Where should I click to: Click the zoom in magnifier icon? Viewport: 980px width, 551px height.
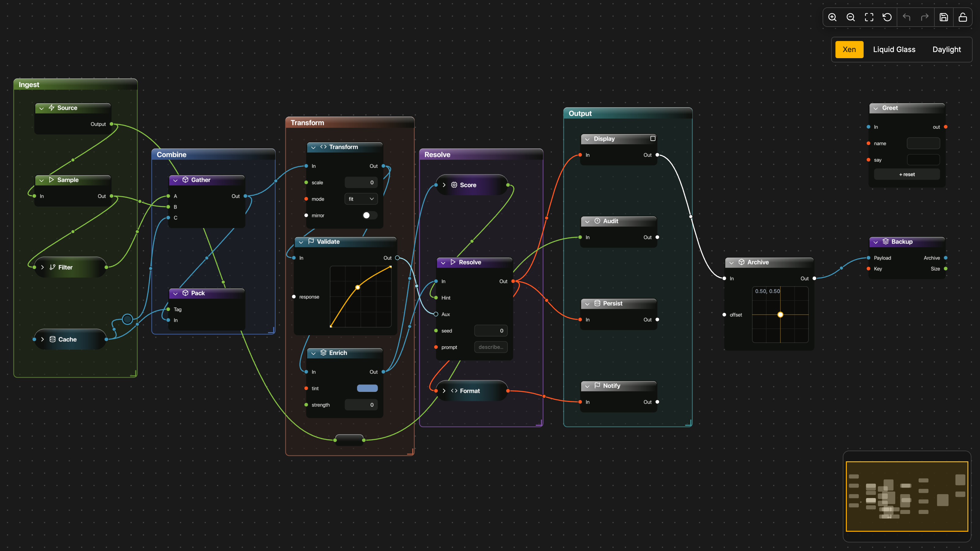tap(832, 17)
